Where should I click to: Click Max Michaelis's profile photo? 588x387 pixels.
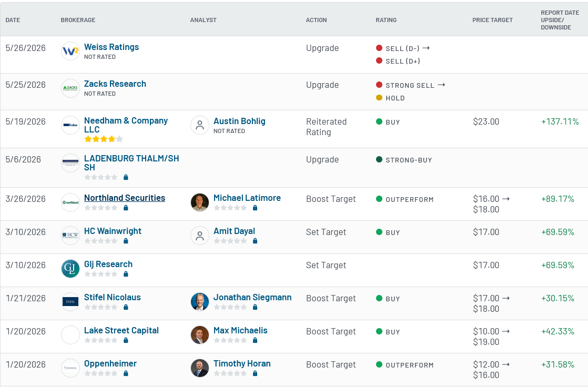click(200, 335)
